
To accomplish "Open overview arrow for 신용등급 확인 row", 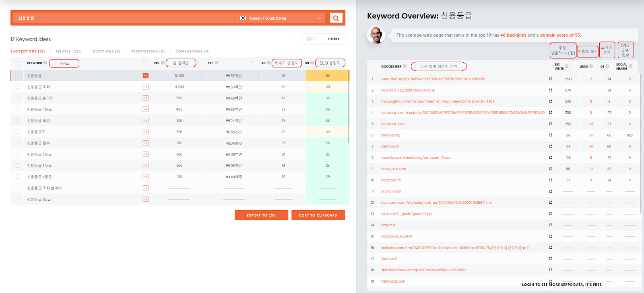I will [x=145, y=121].
